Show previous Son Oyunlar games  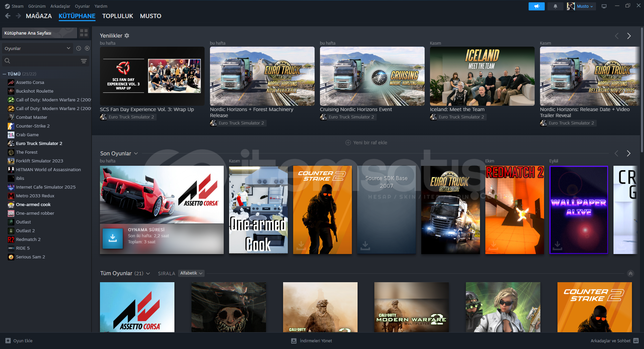pos(616,153)
